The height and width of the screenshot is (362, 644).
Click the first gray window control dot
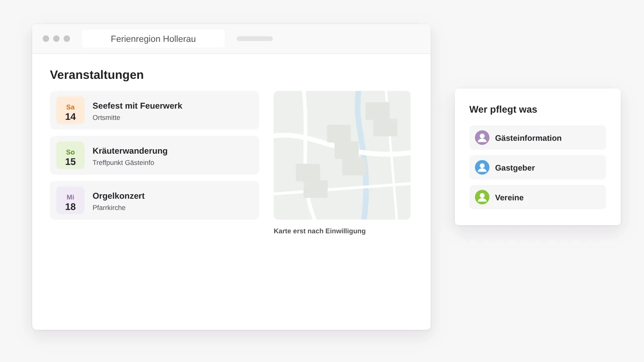tap(46, 39)
